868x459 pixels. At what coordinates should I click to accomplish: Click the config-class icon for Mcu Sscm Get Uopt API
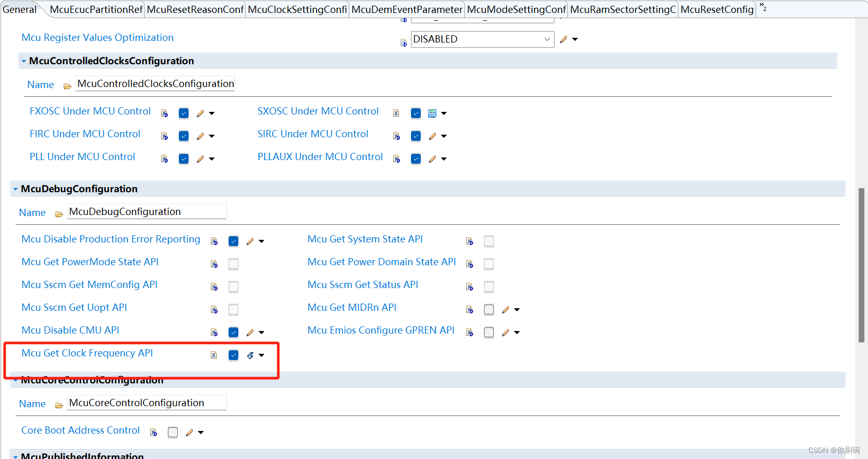tap(214, 310)
